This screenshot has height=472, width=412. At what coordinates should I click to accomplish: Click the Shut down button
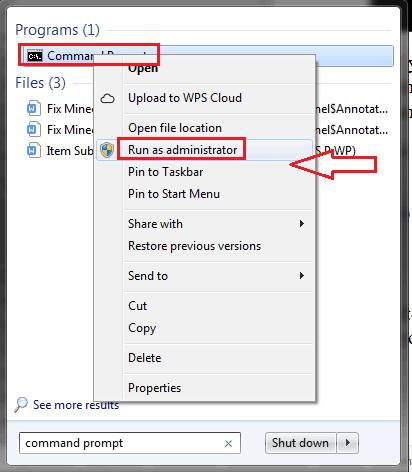tap(300, 443)
